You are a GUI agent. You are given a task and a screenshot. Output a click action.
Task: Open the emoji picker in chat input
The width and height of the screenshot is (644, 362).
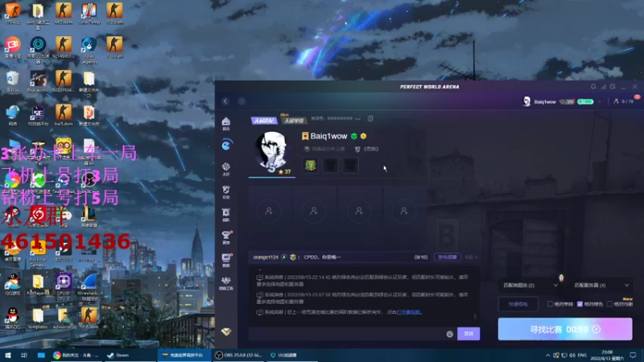pos(450,334)
